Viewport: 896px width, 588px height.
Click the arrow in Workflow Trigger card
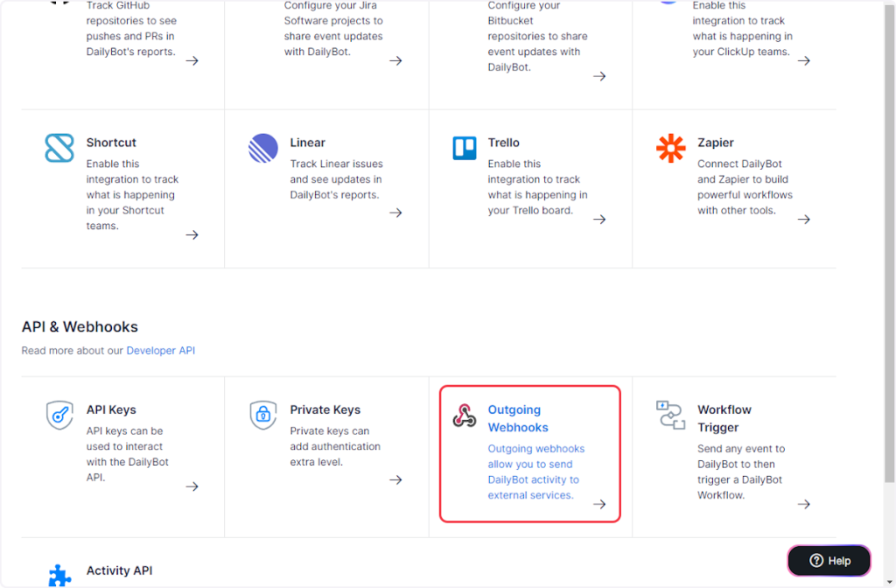point(803,504)
